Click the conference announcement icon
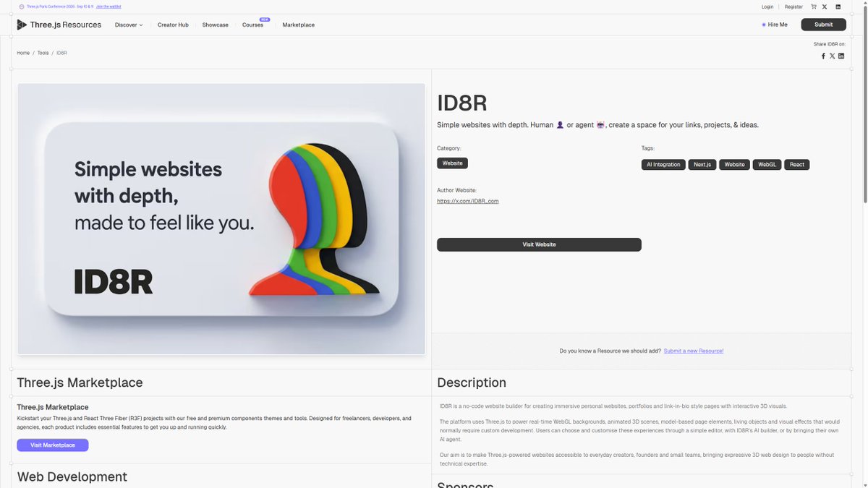The height and width of the screenshot is (488, 868). (x=22, y=7)
